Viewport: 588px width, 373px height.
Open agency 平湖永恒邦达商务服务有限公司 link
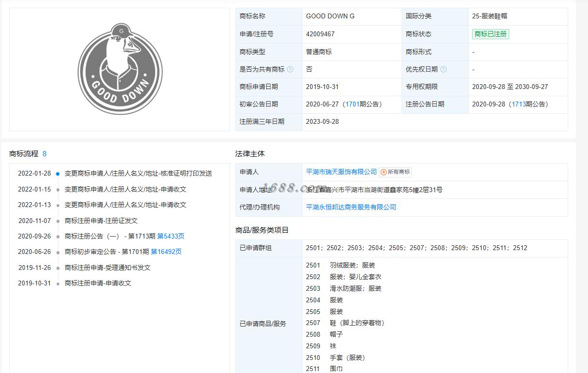tap(351, 207)
